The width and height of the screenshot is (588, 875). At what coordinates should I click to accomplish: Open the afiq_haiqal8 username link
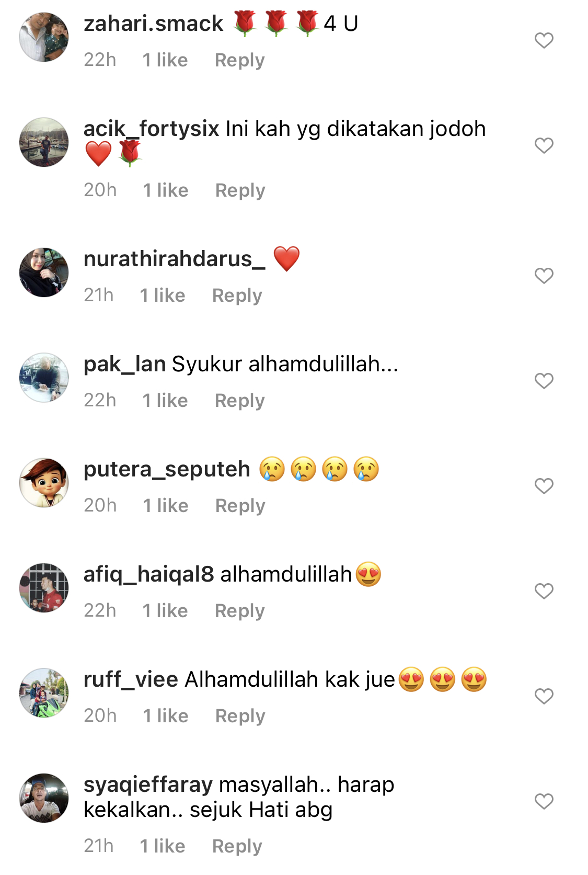point(149,574)
